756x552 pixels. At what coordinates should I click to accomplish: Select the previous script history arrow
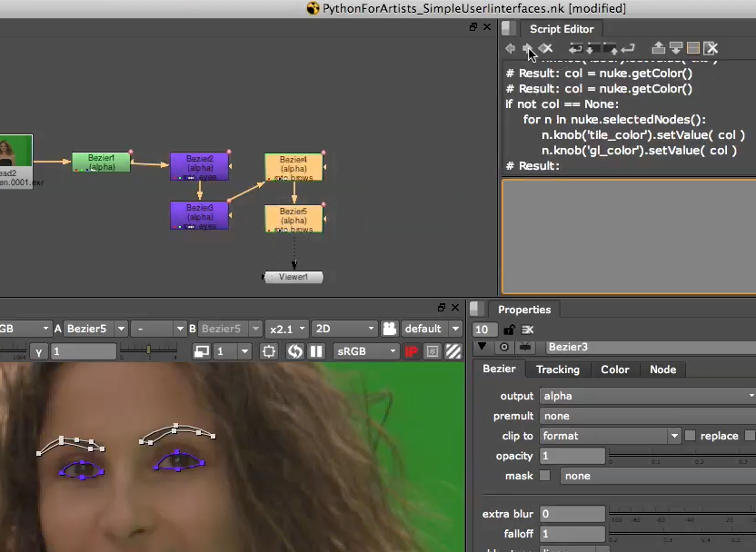[510, 48]
